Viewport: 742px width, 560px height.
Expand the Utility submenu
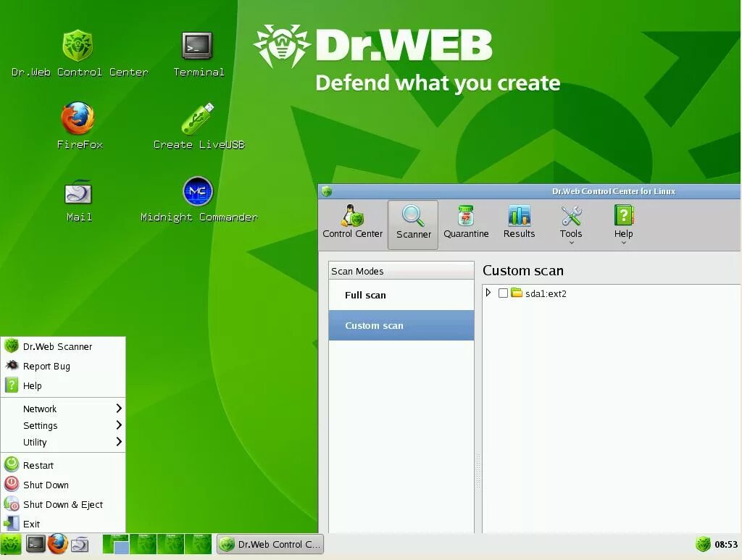click(x=63, y=442)
